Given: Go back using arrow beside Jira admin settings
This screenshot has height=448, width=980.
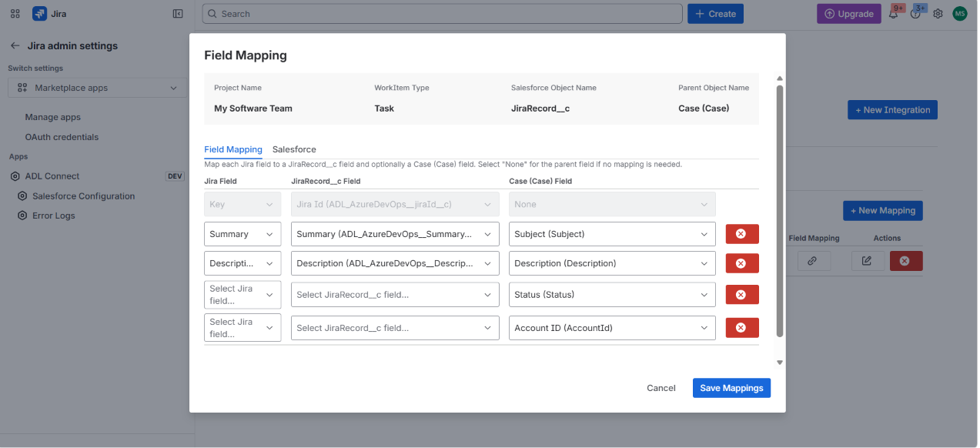Looking at the screenshot, I should pos(15,45).
